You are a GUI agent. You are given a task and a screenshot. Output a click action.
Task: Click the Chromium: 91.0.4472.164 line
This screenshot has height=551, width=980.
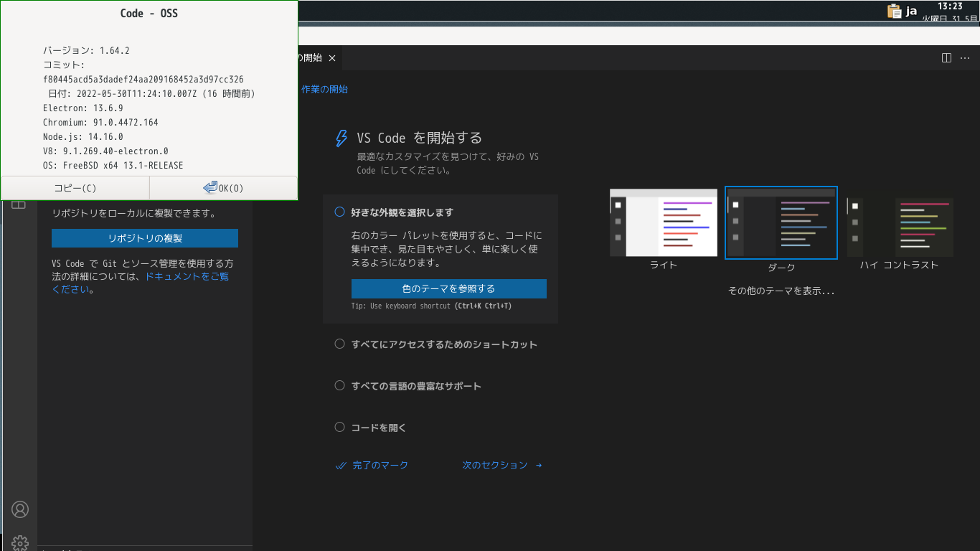[x=100, y=122]
